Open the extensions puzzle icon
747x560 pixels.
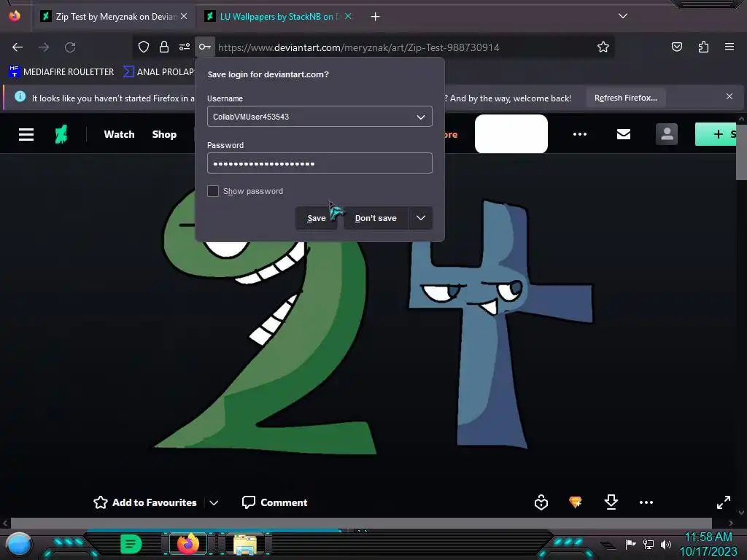click(703, 47)
